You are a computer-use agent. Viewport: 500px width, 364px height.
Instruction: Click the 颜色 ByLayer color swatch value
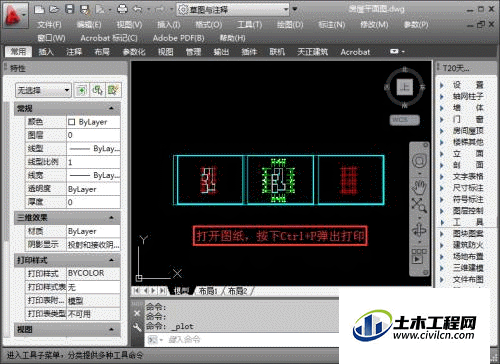click(x=93, y=122)
